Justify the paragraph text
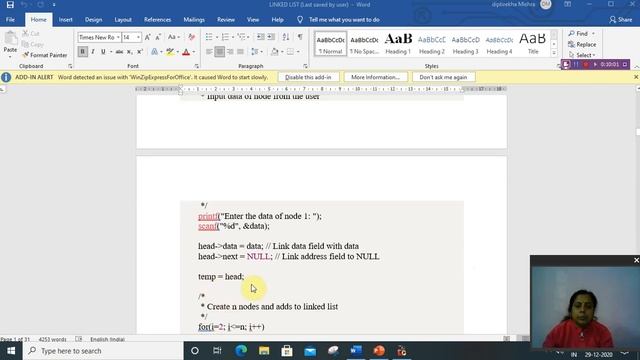 (240, 52)
